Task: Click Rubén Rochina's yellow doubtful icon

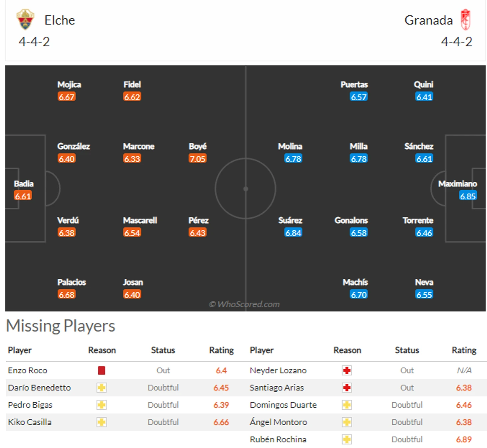Action: 347,439
